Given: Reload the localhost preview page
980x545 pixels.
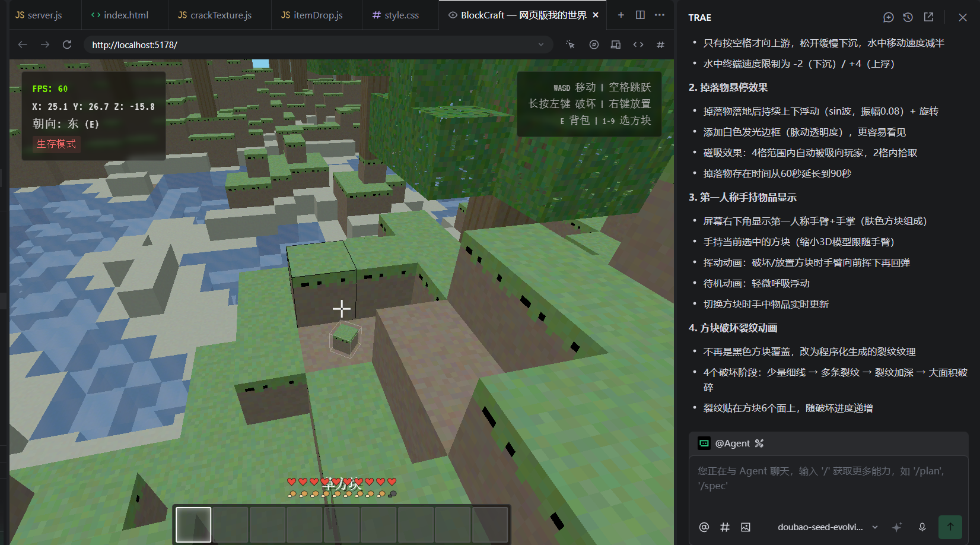Looking at the screenshot, I should [x=67, y=45].
